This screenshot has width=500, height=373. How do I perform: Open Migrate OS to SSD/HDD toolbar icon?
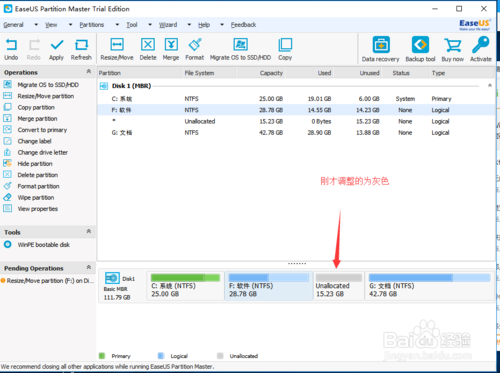pyautogui.click(x=240, y=44)
